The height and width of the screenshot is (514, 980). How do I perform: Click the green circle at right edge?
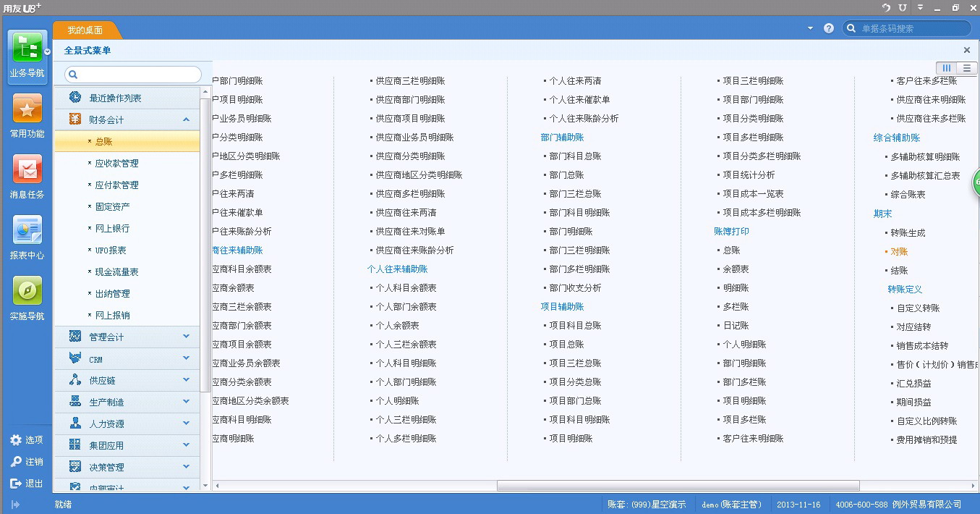click(976, 181)
